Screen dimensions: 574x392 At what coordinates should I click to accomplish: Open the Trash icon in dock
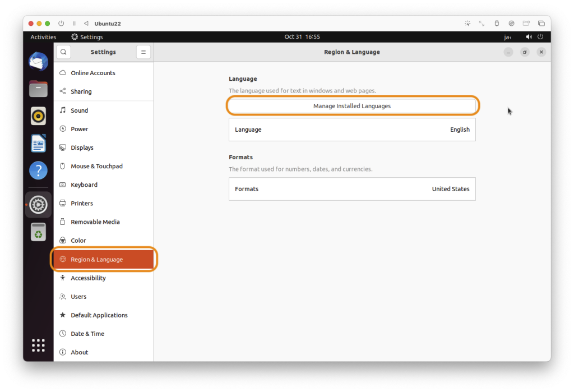[x=39, y=232]
